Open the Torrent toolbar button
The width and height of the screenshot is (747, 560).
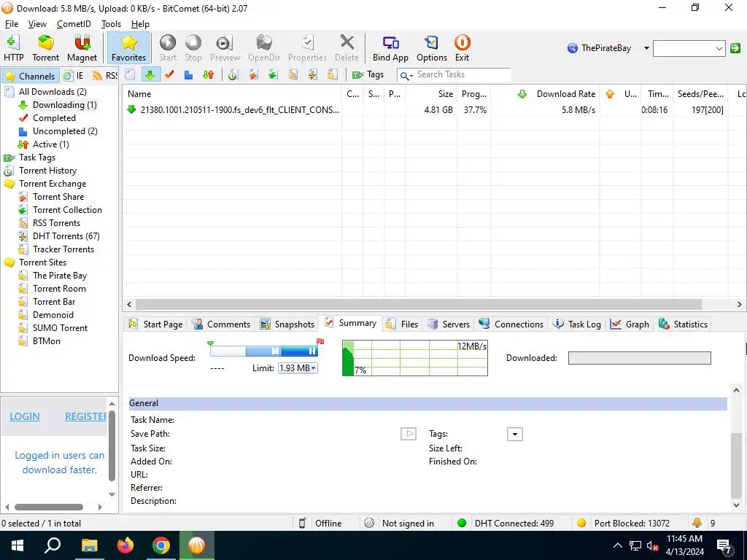click(x=45, y=48)
